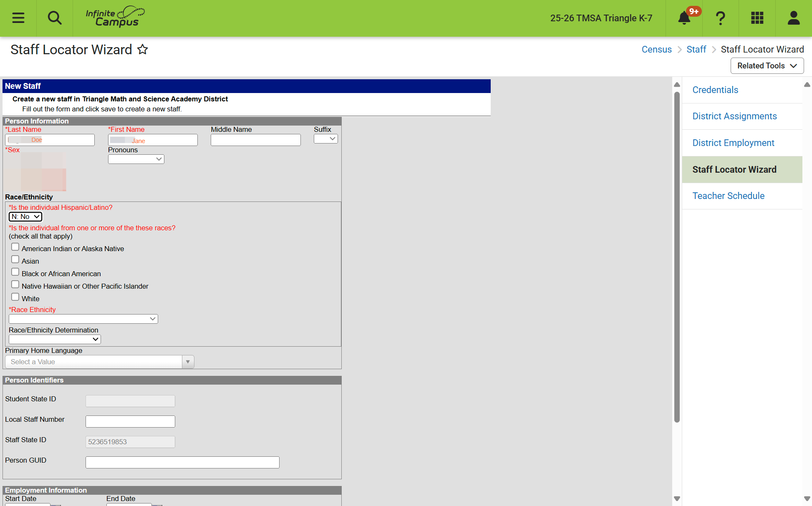Check American Indian or Alaska Native

15,247
